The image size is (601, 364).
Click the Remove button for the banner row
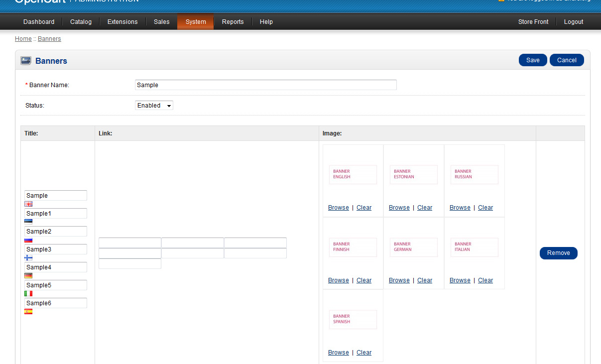coord(559,253)
